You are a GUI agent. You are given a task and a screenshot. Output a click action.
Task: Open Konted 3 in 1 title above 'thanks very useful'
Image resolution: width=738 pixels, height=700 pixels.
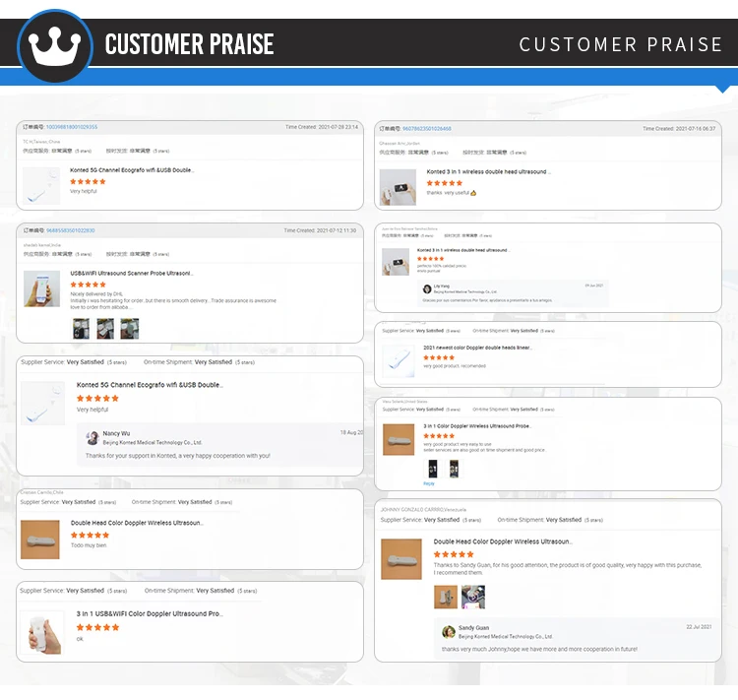pyautogui.click(x=488, y=172)
